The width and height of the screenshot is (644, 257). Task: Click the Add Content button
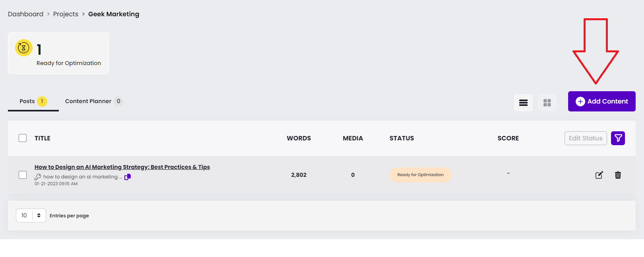(601, 101)
